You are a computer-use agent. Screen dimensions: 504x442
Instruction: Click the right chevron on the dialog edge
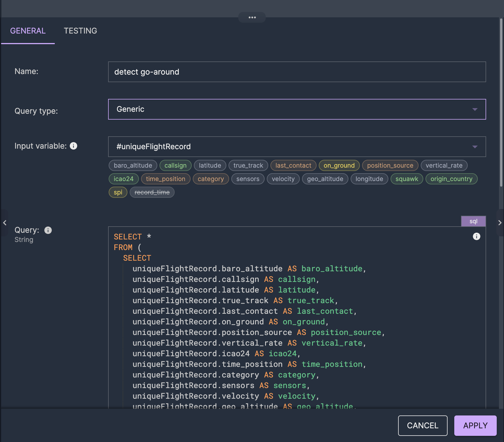point(500,223)
